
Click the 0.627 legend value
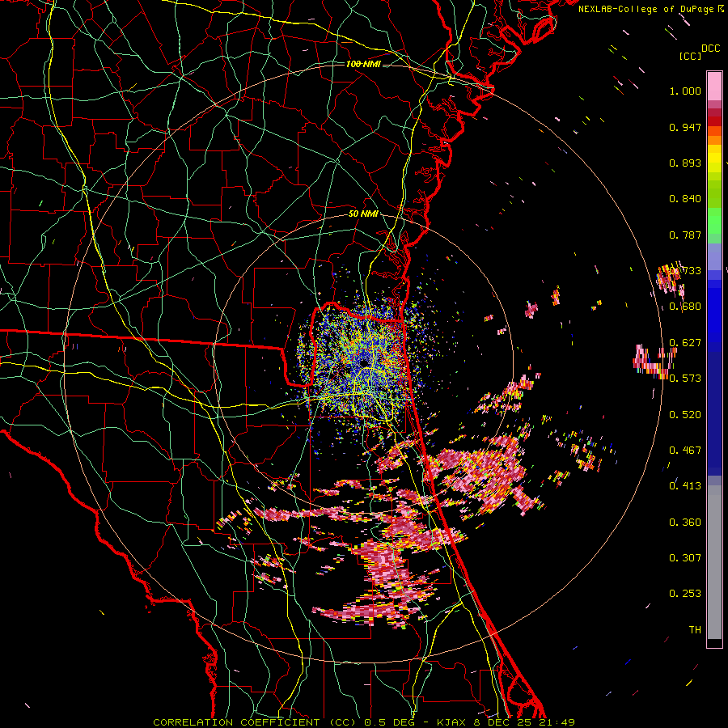pos(685,343)
